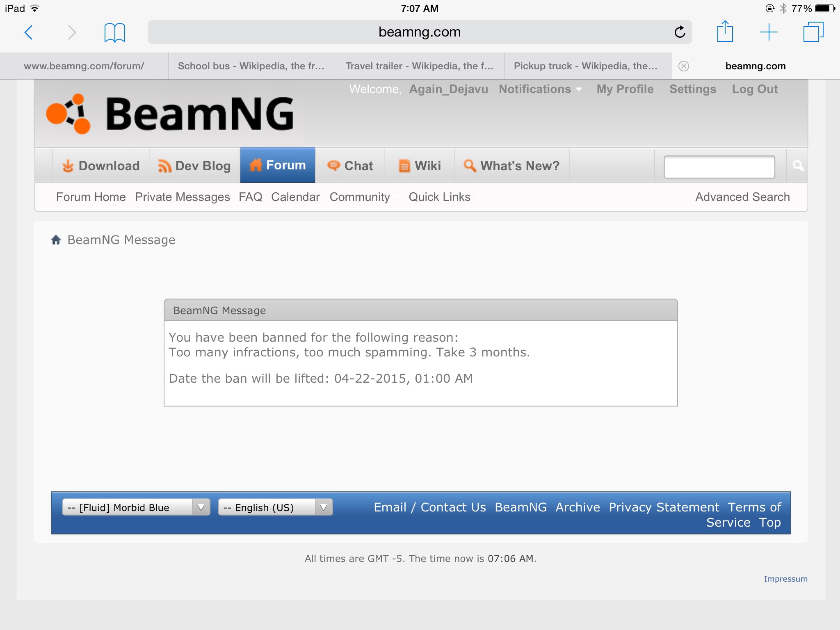The width and height of the screenshot is (840, 630).
Task: Open the Archive footer link
Action: click(x=577, y=507)
